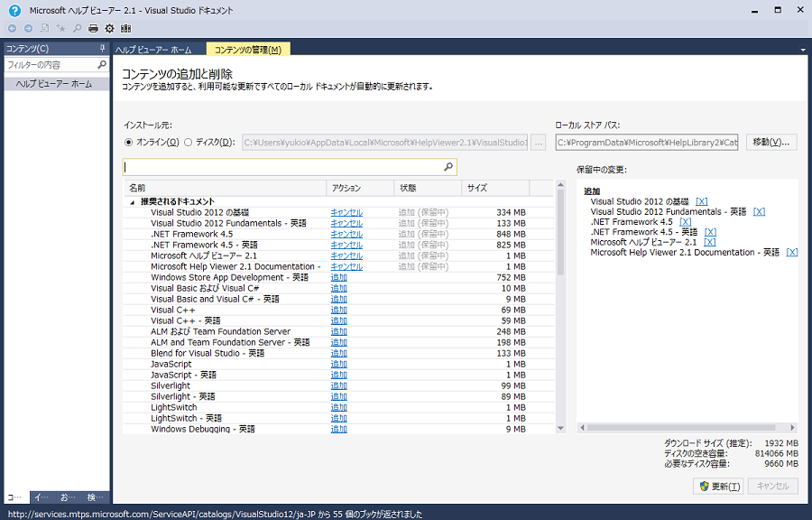Click the help question mark icon in title bar

[14, 10]
